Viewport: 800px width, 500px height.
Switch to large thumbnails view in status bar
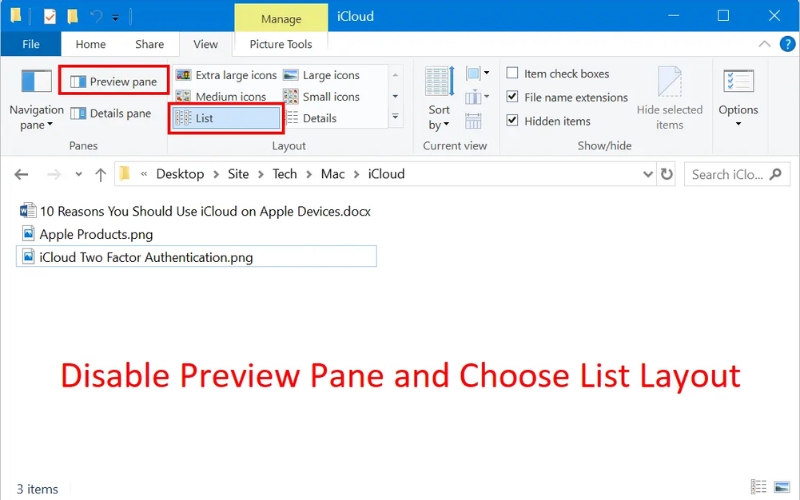pyautogui.click(x=782, y=487)
